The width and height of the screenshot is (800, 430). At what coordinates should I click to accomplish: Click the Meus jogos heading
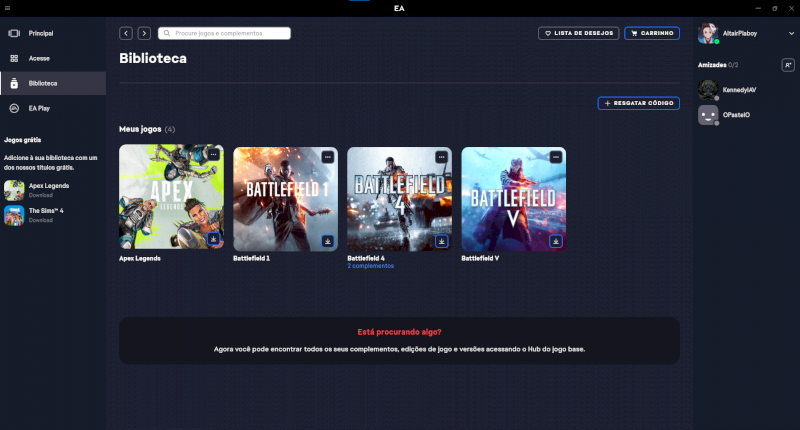[140, 129]
